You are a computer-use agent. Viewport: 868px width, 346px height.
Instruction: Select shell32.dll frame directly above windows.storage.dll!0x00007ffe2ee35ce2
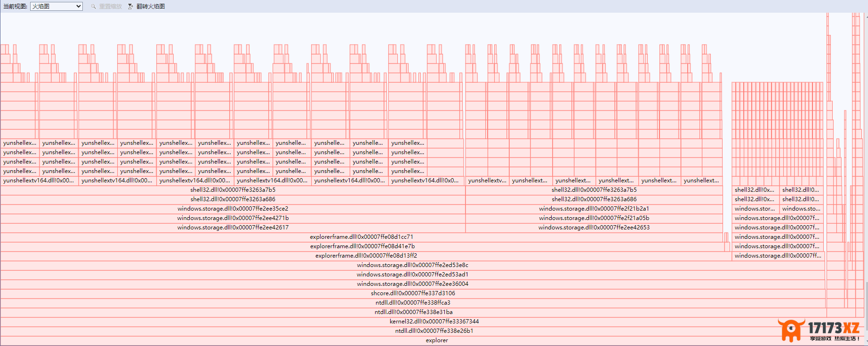coord(233,199)
